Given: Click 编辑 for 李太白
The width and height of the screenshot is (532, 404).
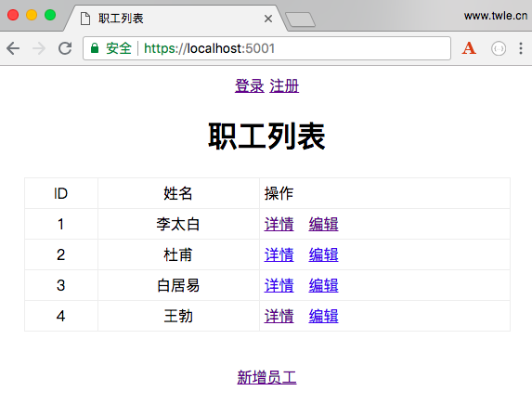Looking at the screenshot, I should pyautogui.click(x=323, y=225).
